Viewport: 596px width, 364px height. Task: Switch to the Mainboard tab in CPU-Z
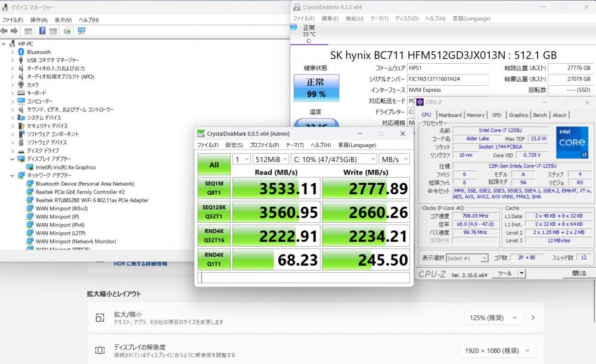(450, 115)
